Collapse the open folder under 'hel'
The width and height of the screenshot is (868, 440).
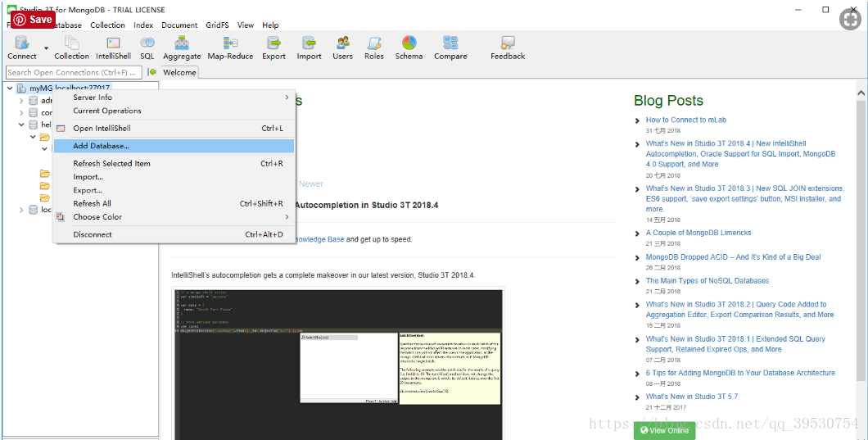[x=33, y=137]
